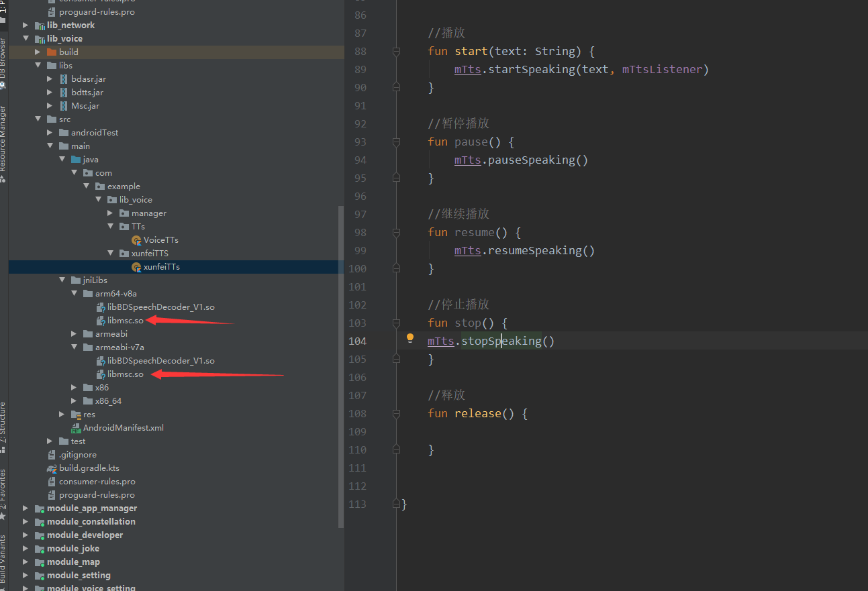
Task: Open lib_voice proguard-rules.pro below consumer-rules.pro
Action: pos(97,494)
